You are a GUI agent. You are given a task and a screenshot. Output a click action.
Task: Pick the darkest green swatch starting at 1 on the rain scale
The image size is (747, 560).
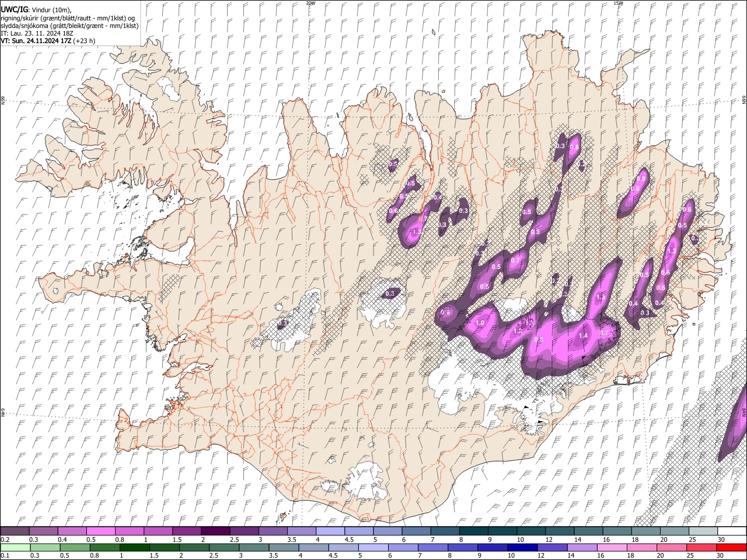tap(134, 547)
